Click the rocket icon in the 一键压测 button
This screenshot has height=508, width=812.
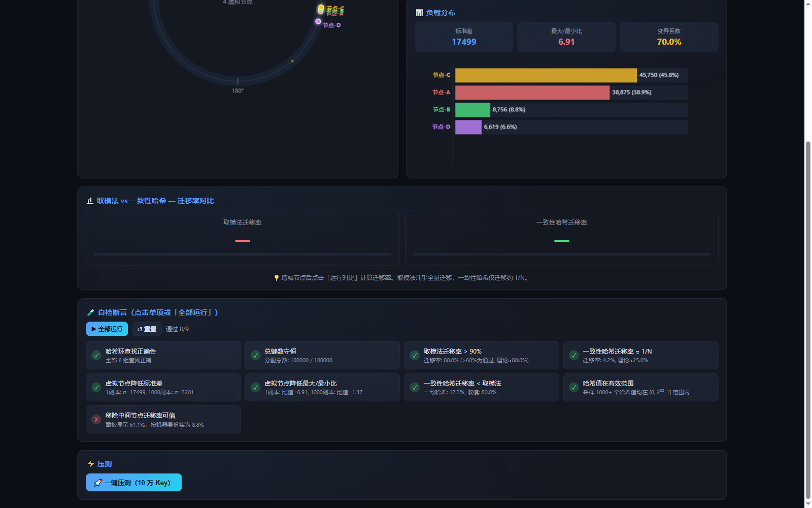[98, 483]
